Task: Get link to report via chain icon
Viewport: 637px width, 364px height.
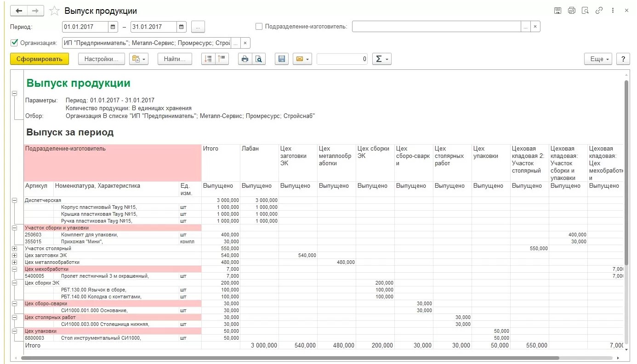Action: (x=599, y=11)
